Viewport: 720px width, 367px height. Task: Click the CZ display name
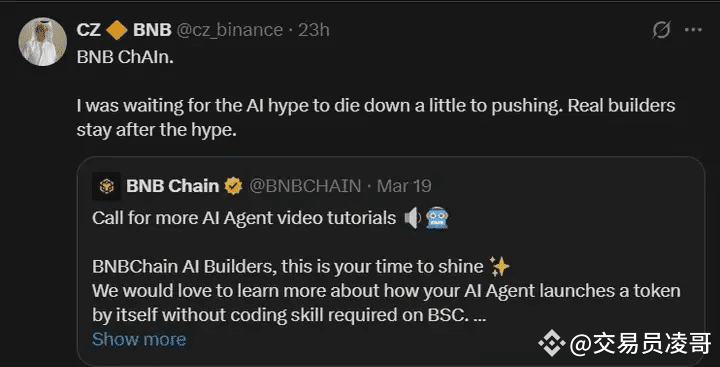tap(89, 30)
